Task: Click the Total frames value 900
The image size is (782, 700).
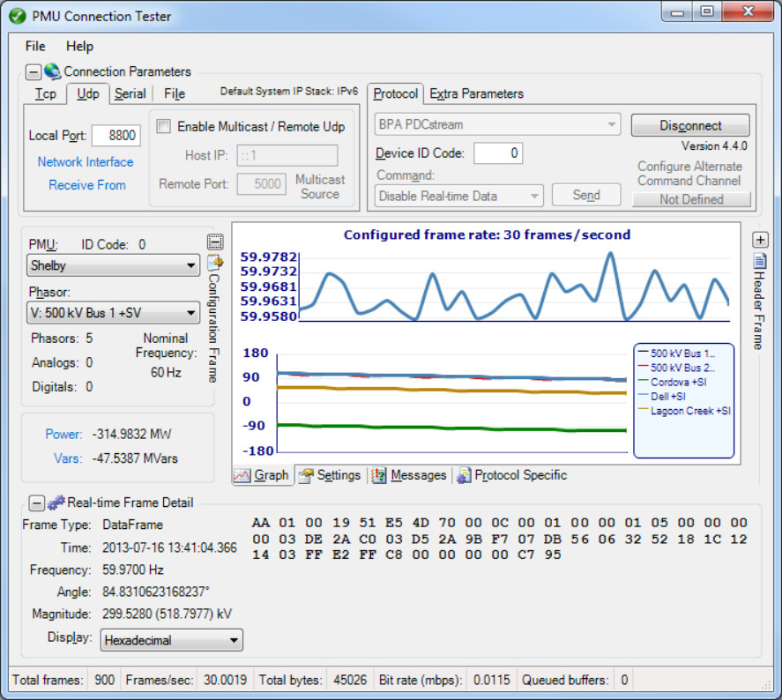Action: [104, 680]
